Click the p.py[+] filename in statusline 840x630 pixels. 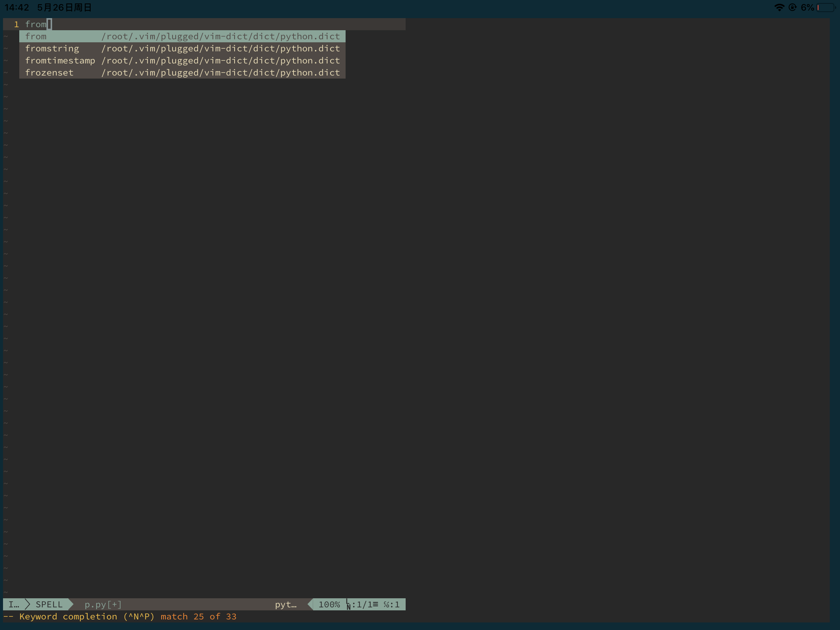[x=103, y=605]
